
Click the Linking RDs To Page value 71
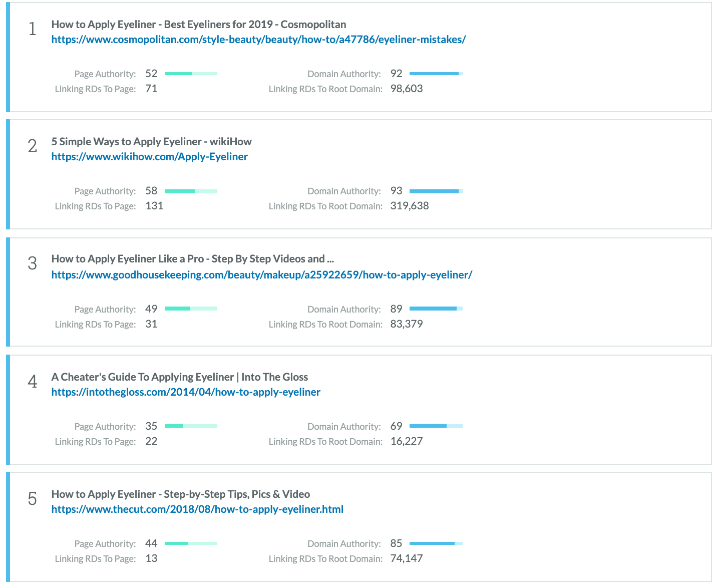pyautogui.click(x=151, y=89)
